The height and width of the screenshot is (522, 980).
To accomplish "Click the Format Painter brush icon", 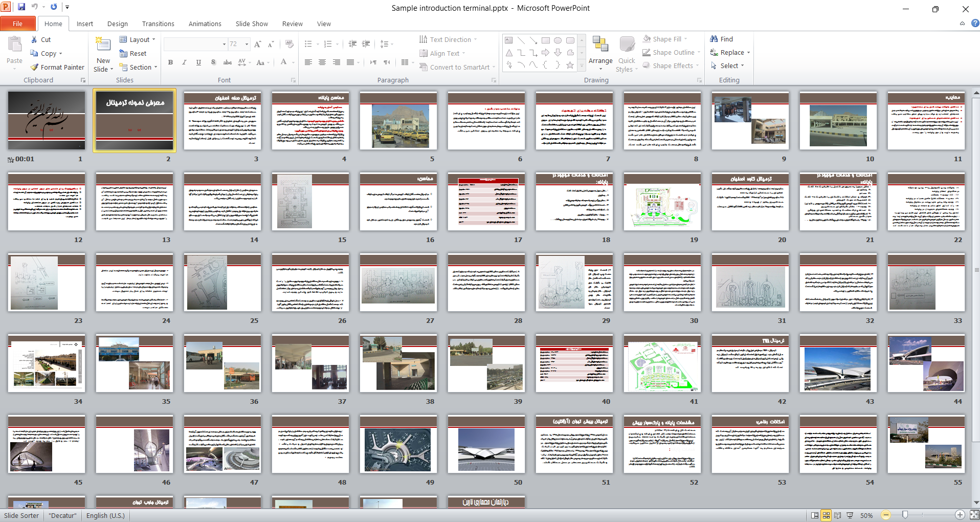I will pos(34,67).
